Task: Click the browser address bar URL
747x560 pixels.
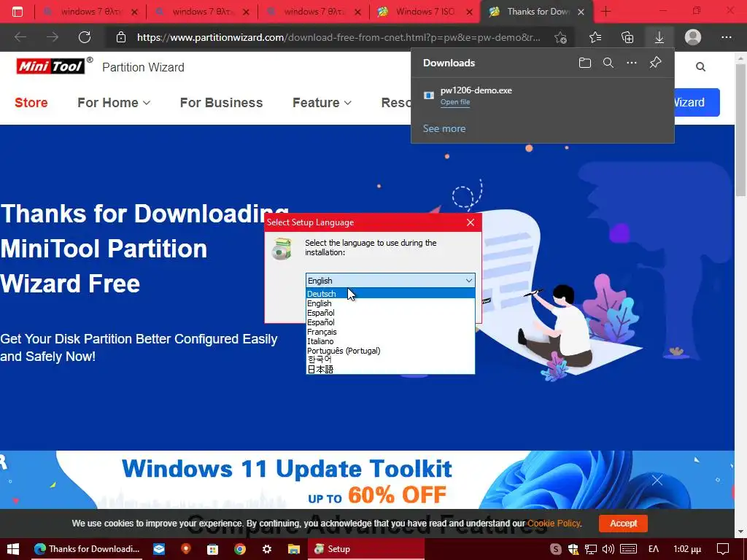Action: point(338,37)
